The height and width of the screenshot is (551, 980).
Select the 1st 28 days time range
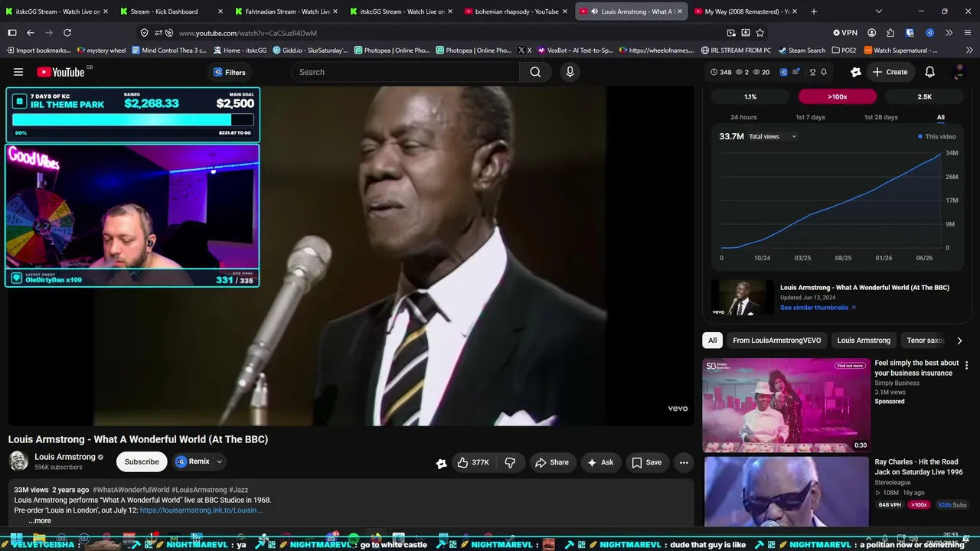[x=880, y=117]
